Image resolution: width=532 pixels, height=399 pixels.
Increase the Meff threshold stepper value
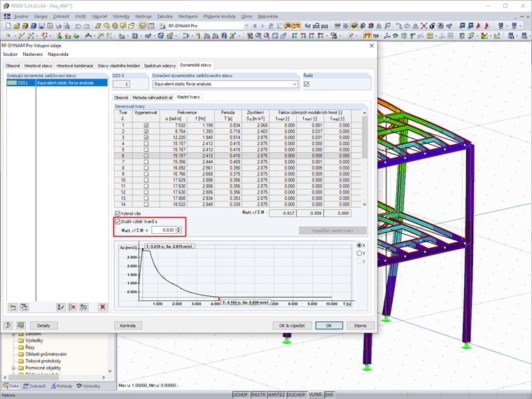[x=178, y=228]
